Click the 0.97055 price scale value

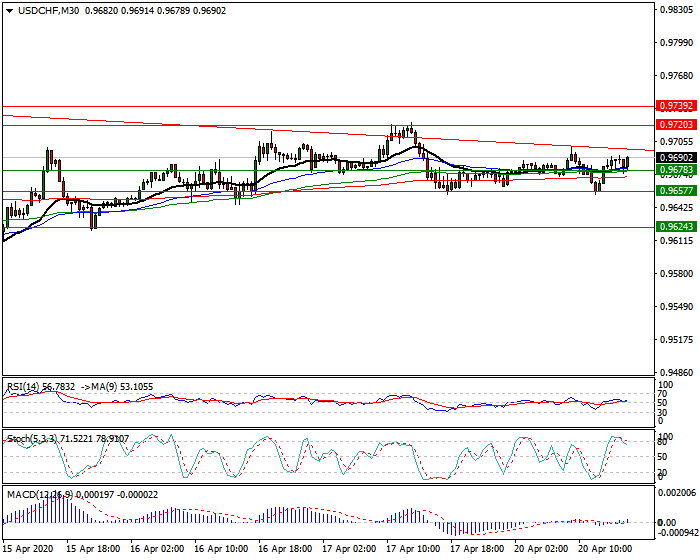coord(677,142)
